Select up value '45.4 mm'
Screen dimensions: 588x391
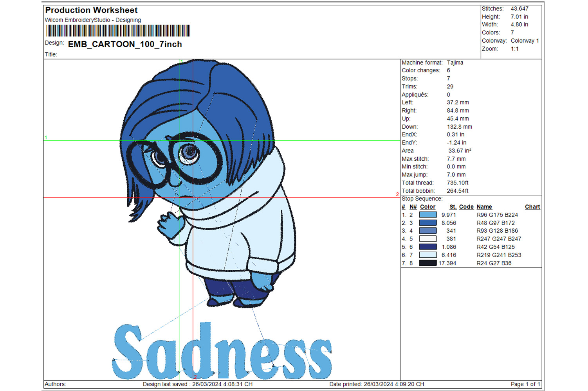[x=458, y=118]
